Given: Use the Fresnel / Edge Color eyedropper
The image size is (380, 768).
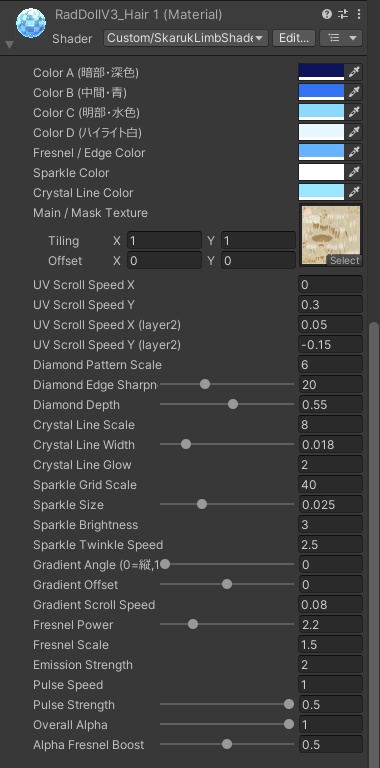Looking at the screenshot, I should tap(354, 152).
